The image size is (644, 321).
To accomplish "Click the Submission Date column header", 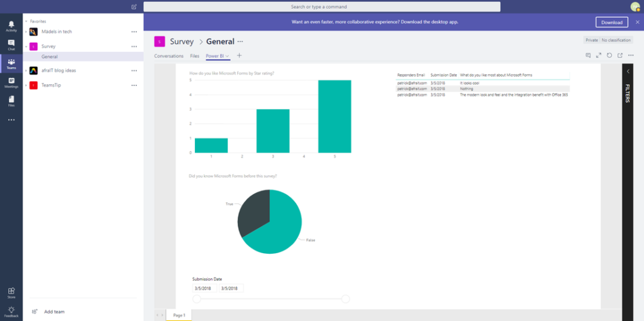I will (443, 75).
